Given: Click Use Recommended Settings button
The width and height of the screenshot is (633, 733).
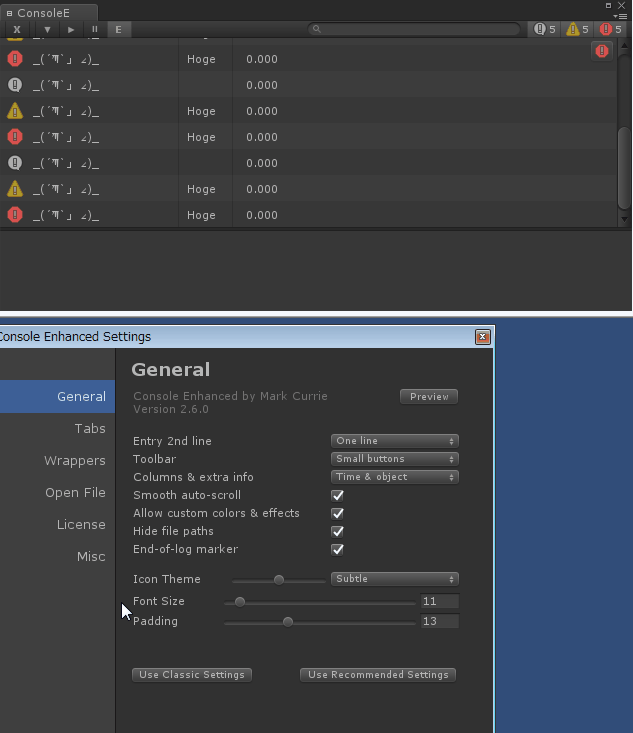Looking at the screenshot, I should click(378, 675).
